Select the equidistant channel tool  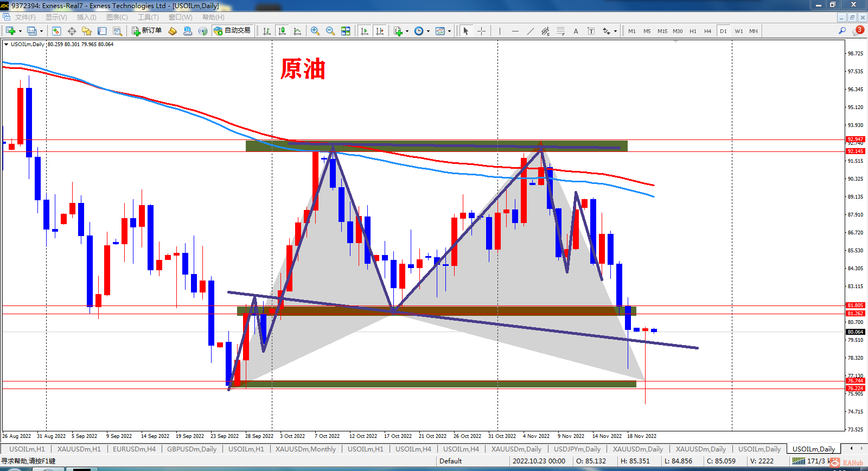point(545,31)
